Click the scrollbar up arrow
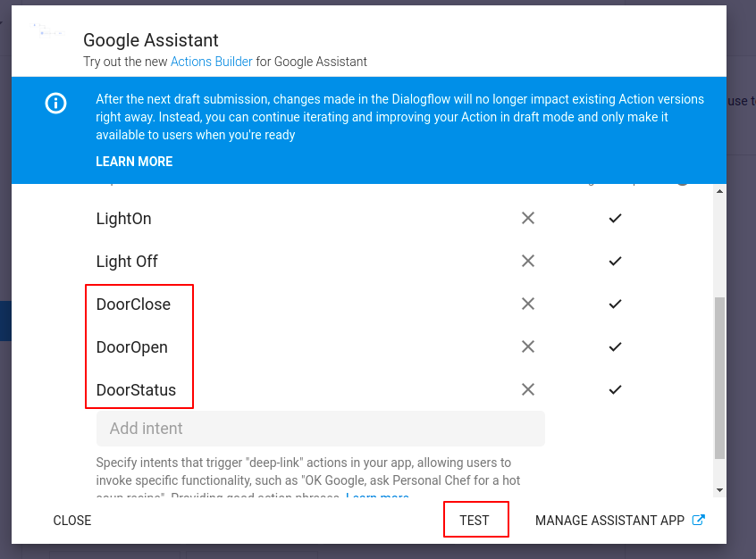Image resolution: width=756 pixels, height=559 pixels. pyautogui.click(x=720, y=191)
